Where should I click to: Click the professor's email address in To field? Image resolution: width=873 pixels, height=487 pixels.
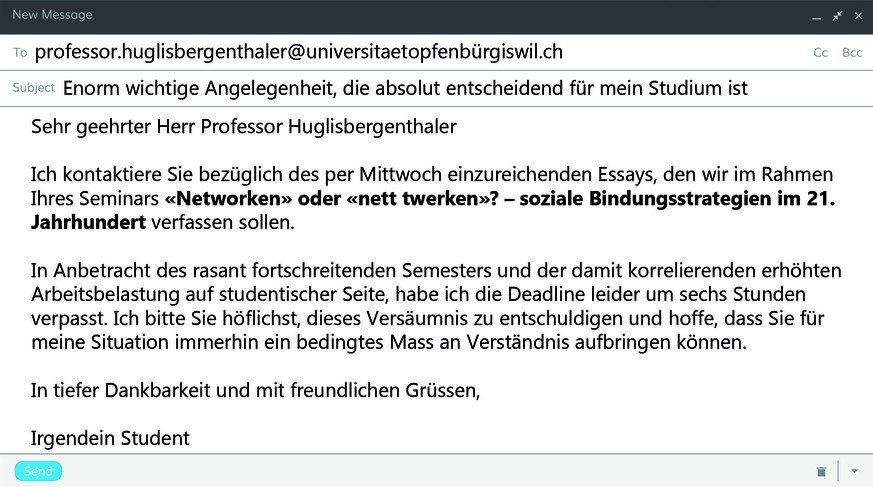point(298,52)
